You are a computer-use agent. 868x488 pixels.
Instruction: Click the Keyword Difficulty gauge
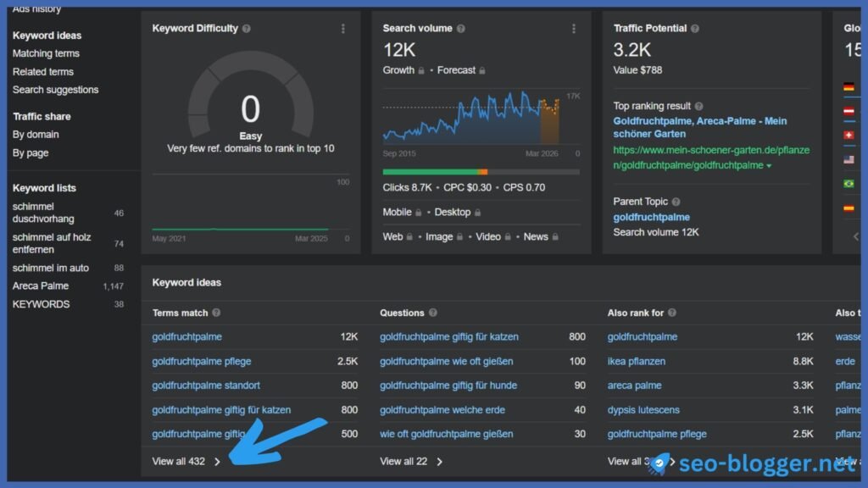[x=251, y=95]
